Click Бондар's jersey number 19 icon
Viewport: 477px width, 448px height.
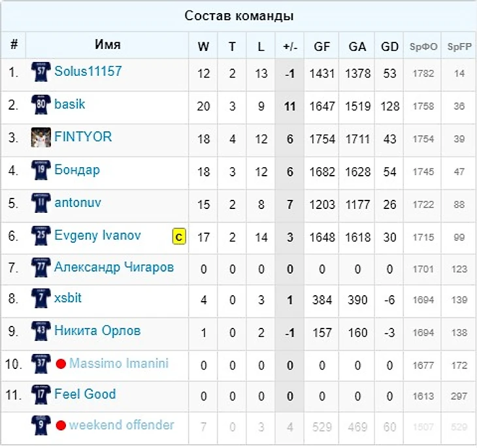point(41,170)
